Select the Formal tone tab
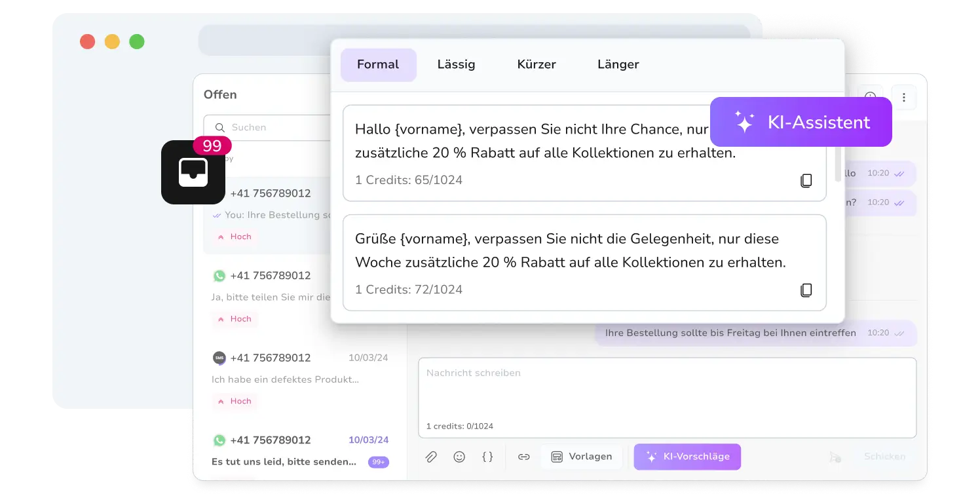Viewport: 980px width, 494px height. [378, 64]
